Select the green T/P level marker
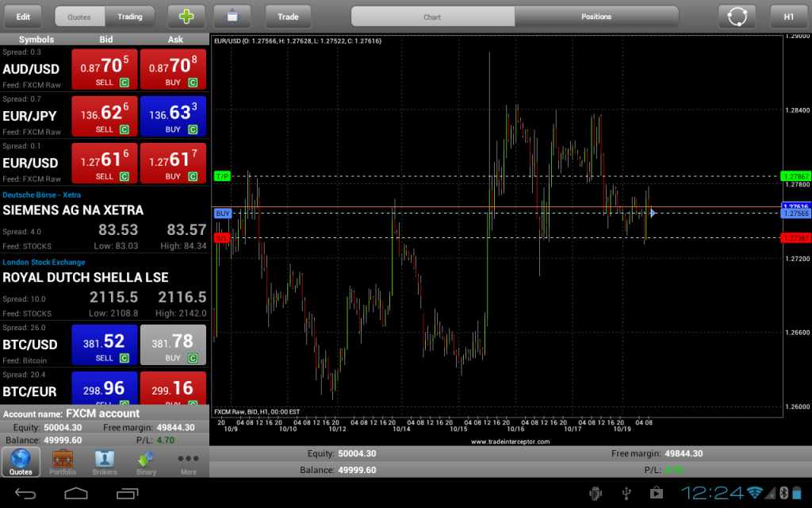Viewport: 812px width, 508px height. [222, 176]
